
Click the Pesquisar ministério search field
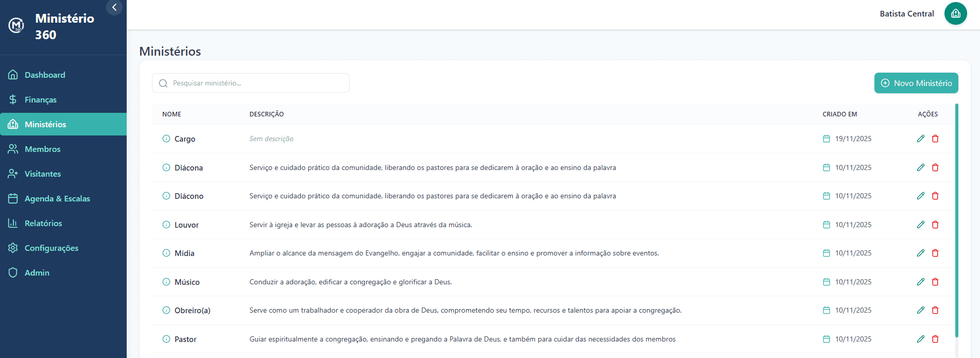point(251,83)
